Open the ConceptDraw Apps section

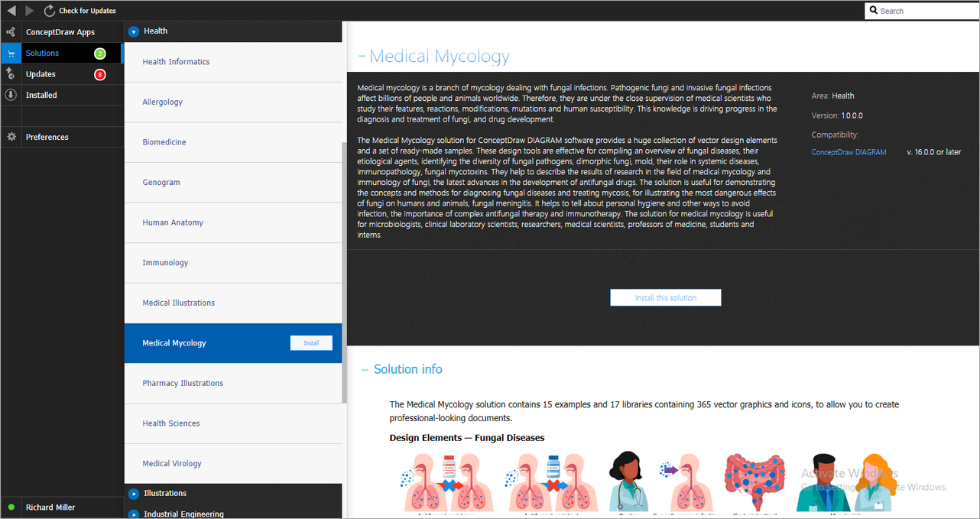coord(61,32)
